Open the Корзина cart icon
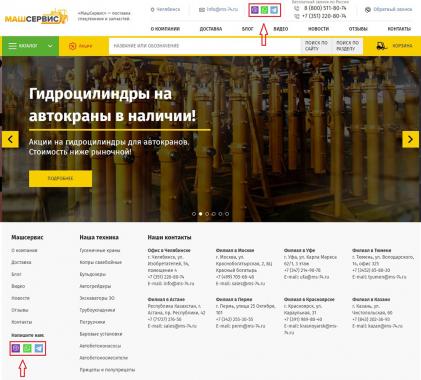Viewport: 421px width, 380px height. pos(381,46)
